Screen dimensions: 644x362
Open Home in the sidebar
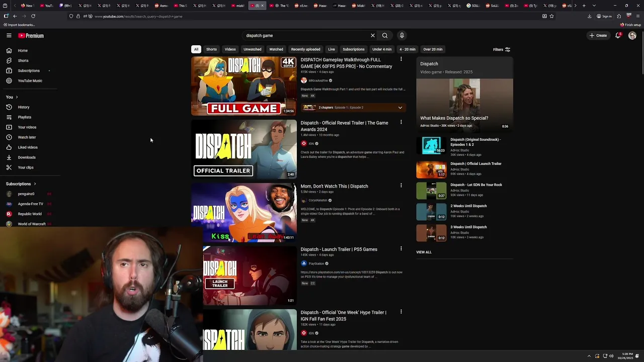[23, 51]
